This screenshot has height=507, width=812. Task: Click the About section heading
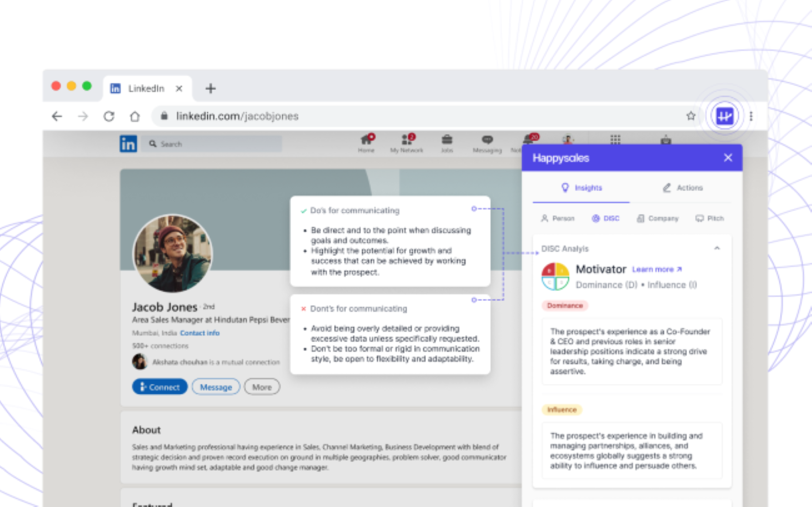tap(147, 430)
